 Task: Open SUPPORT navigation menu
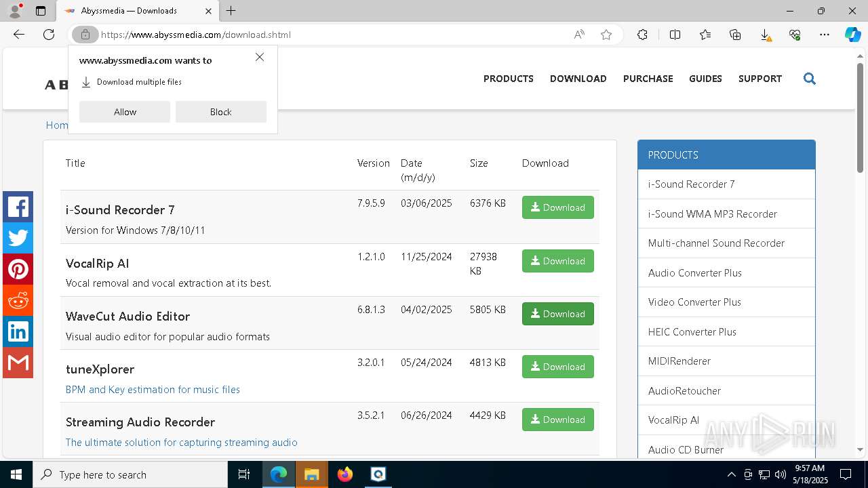coord(760,79)
